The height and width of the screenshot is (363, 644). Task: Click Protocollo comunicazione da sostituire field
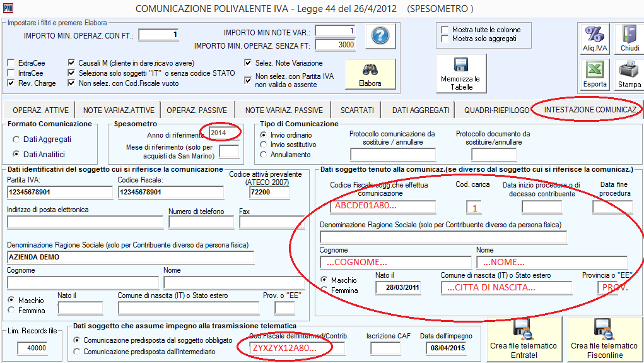tap(392, 155)
